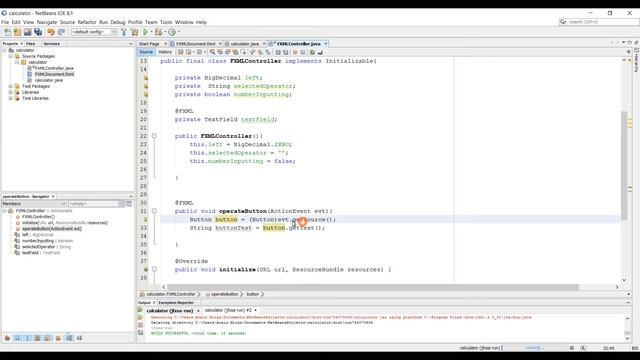Expand the Test Packages node
Image resolution: width=640 pixels, height=360 pixels.
[x=11, y=86]
